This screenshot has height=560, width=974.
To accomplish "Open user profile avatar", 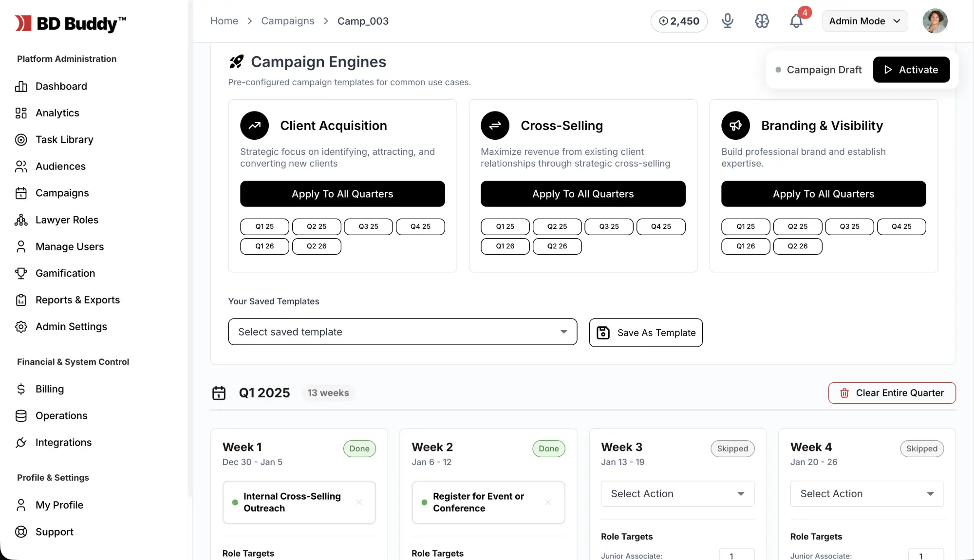I will pos(935,21).
